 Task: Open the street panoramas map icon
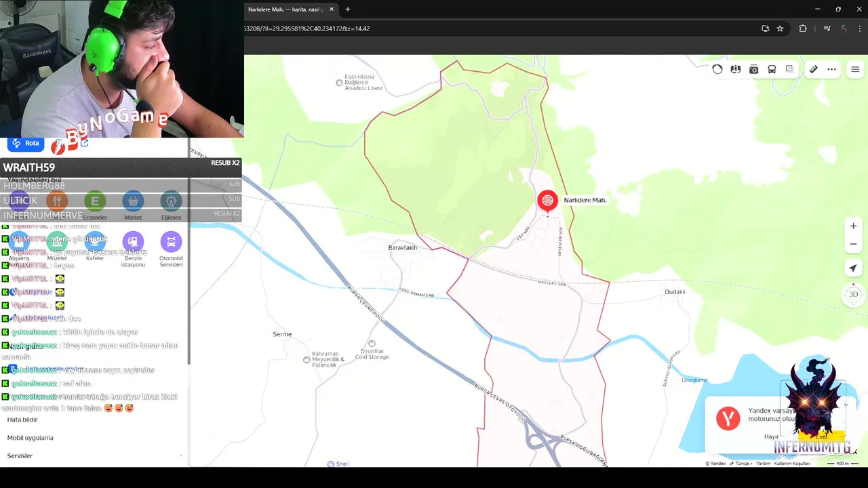(736, 69)
